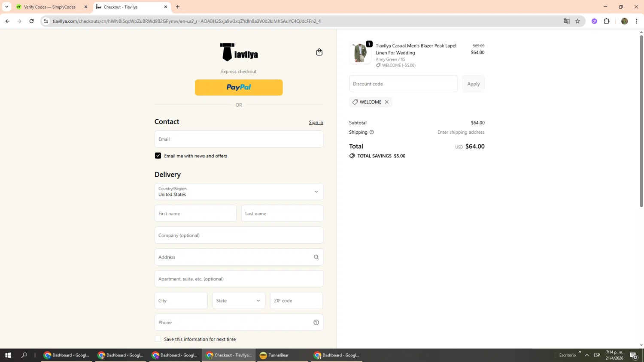Open Windows taskbar search
The width and height of the screenshot is (644, 362).
(24, 355)
